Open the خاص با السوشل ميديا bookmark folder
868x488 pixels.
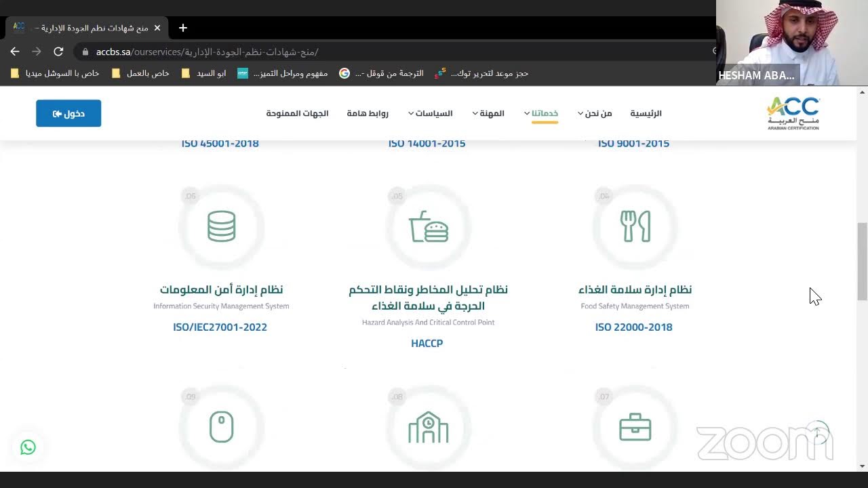pyautogui.click(x=56, y=73)
